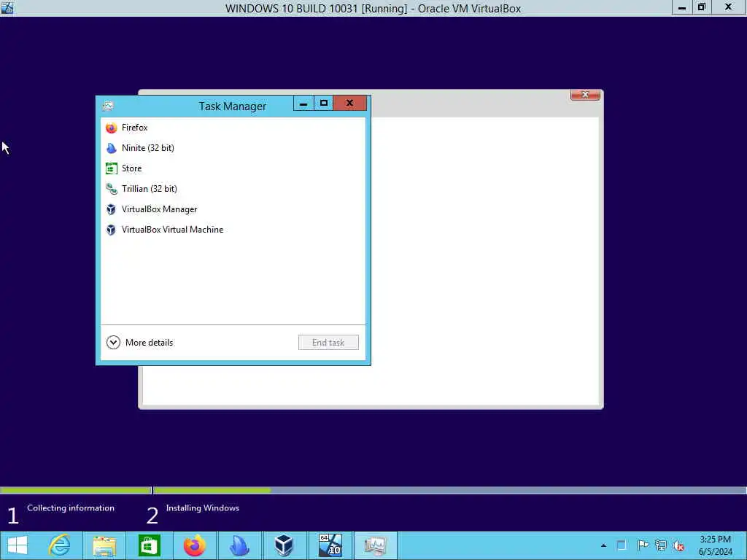Minimize the Oracle VM VirtualBox window
The image size is (747, 560).
click(x=682, y=7)
